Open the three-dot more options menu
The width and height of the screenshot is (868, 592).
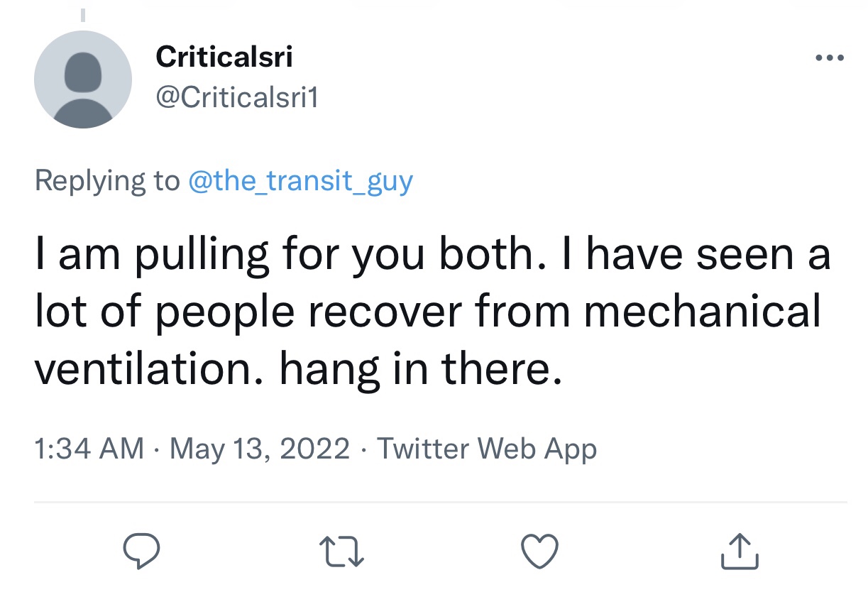pyautogui.click(x=828, y=57)
